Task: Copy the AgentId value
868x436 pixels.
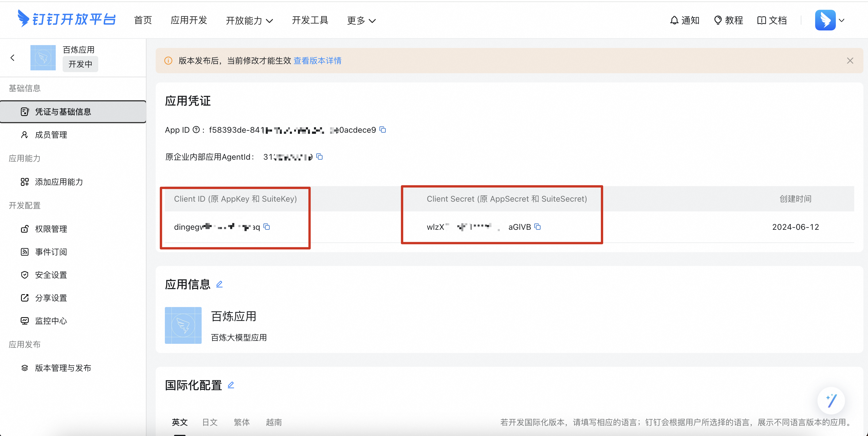Action: 319,157
